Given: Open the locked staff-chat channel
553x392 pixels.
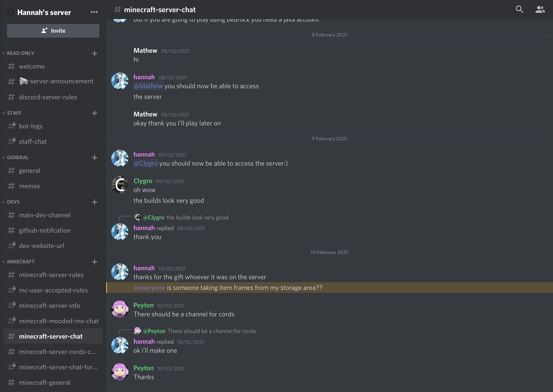Looking at the screenshot, I should click(53, 142).
